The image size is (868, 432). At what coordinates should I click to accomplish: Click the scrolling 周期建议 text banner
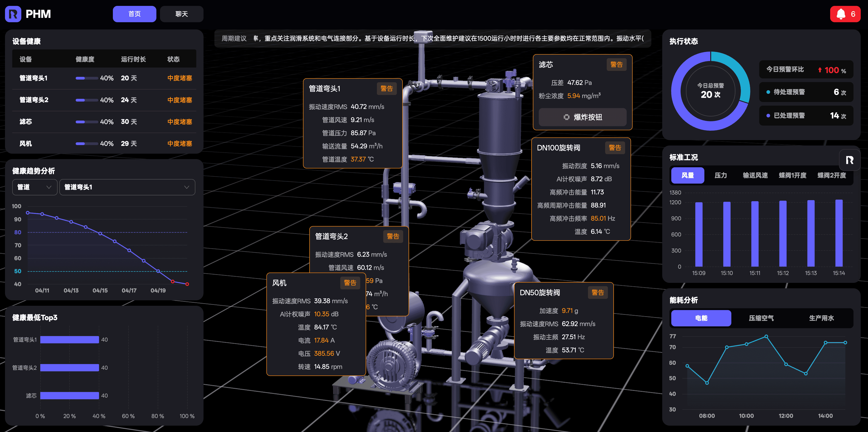click(x=433, y=38)
